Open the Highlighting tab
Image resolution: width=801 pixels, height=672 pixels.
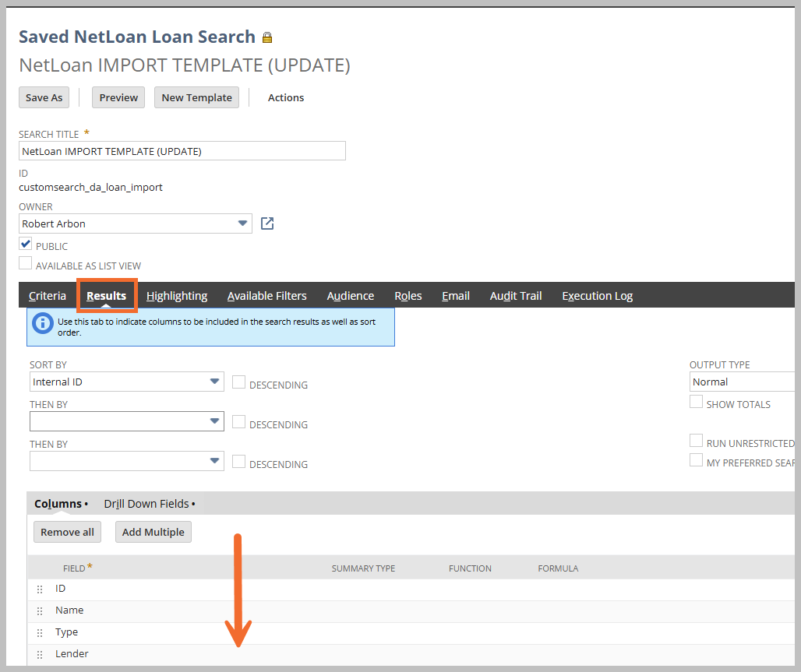(x=177, y=296)
